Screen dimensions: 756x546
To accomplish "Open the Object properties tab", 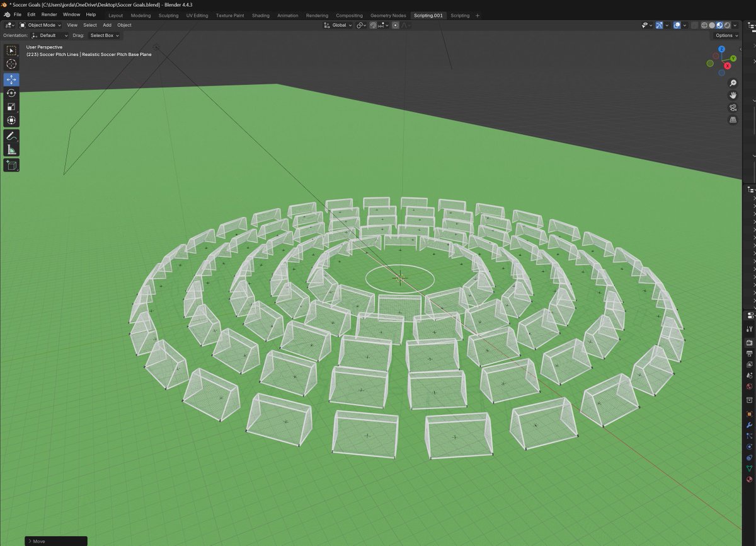I will point(750,414).
